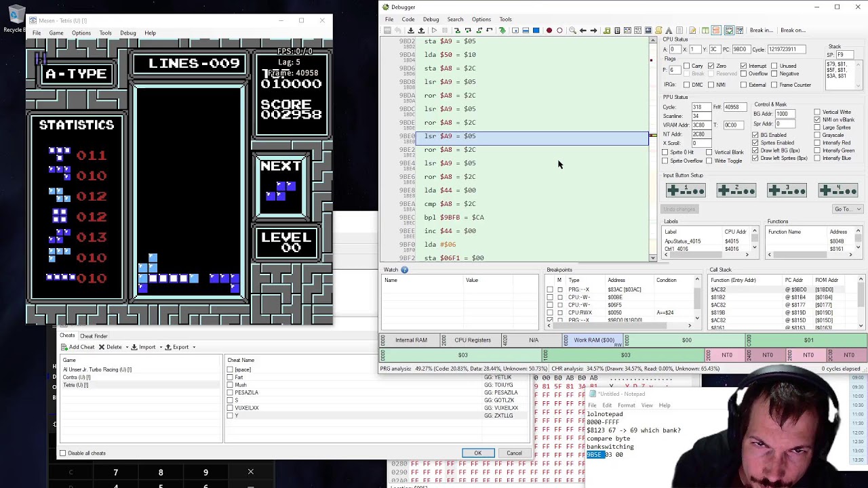The height and width of the screenshot is (488, 868).
Task: Click down arrow of Breakpoints list scrollbar
Action: (697, 318)
